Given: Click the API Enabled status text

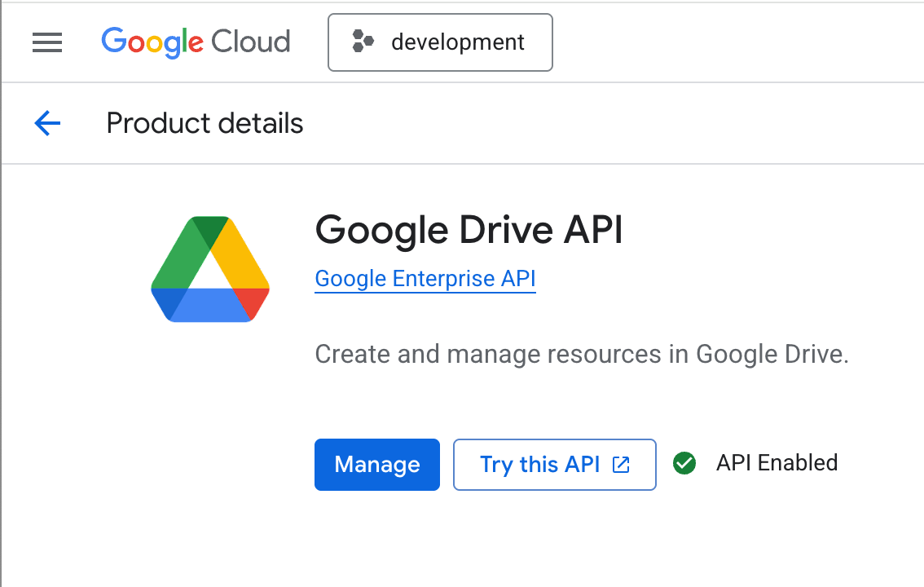Looking at the screenshot, I should pos(777,463).
